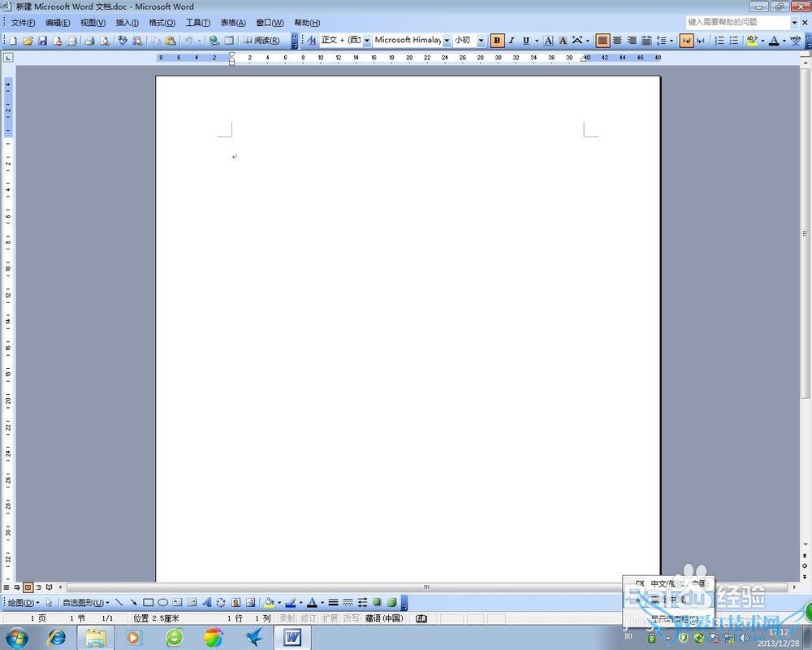The height and width of the screenshot is (650, 812).
Task: Run the spelling and grammar check
Action: pyautogui.click(x=123, y=41)
